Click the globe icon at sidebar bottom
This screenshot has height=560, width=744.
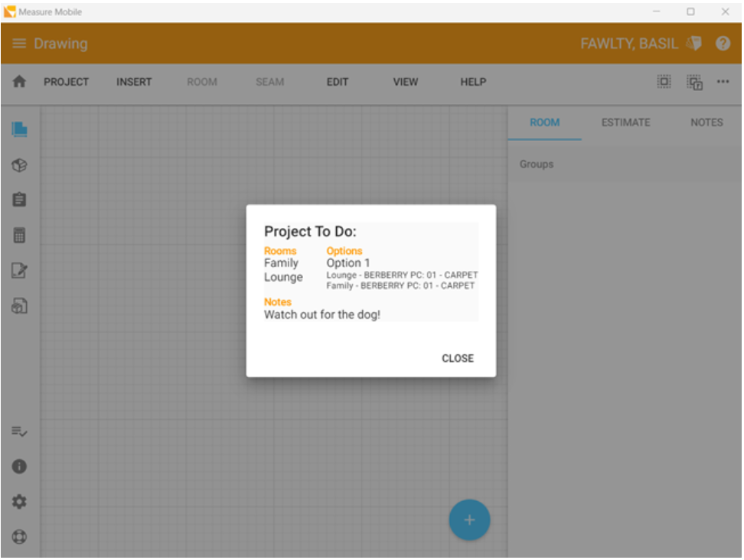[18, 536]
